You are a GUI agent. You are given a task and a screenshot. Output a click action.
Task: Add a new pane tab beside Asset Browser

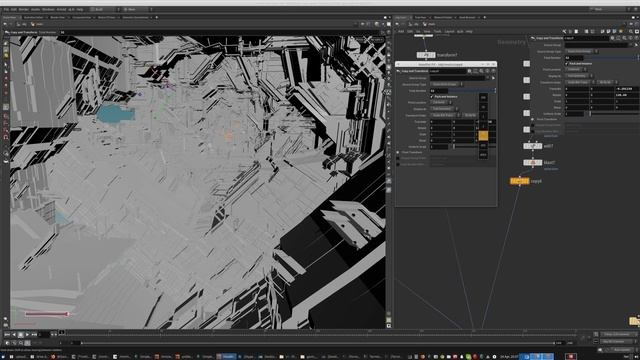(485, 18)
